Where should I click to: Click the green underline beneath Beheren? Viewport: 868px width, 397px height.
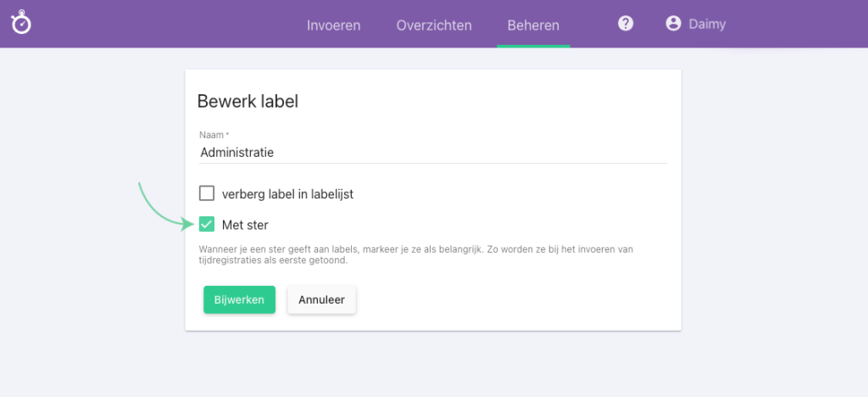coord(533,46)
